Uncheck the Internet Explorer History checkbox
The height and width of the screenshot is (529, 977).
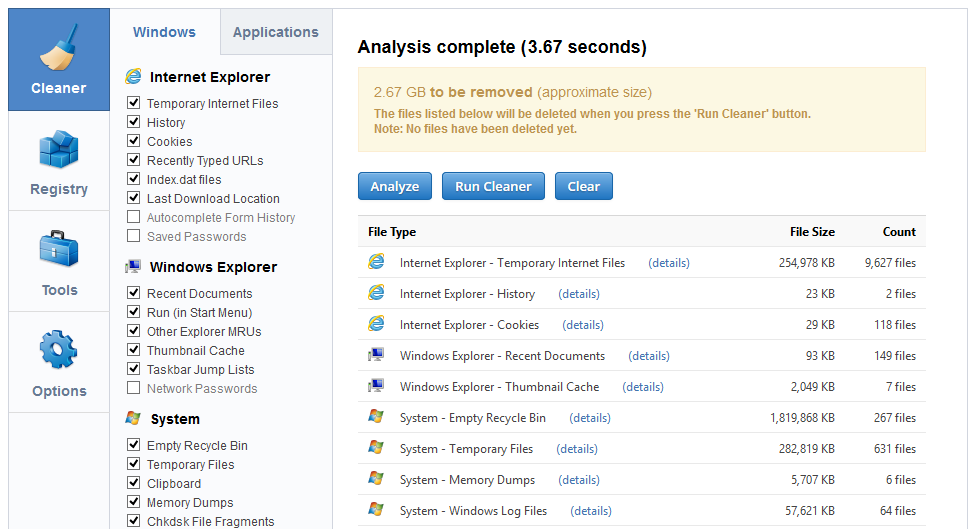133,122
